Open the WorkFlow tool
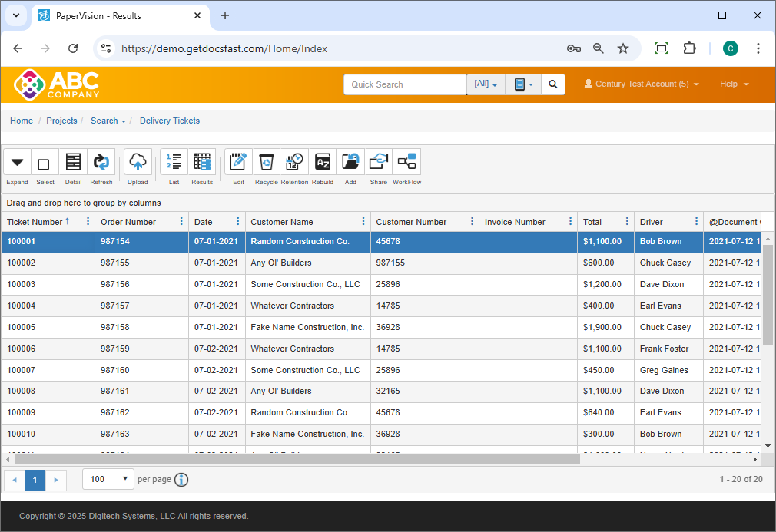The image size is (776, 532). click(406, 163)
